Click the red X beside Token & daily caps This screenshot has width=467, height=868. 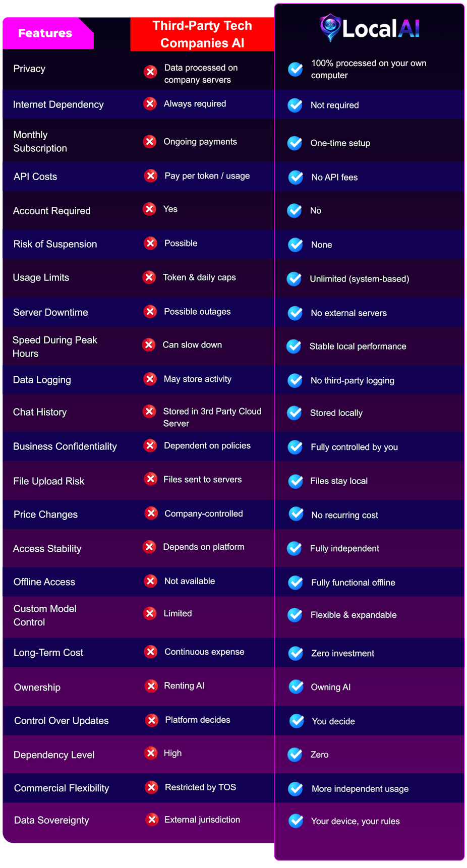tap(149, 277)
